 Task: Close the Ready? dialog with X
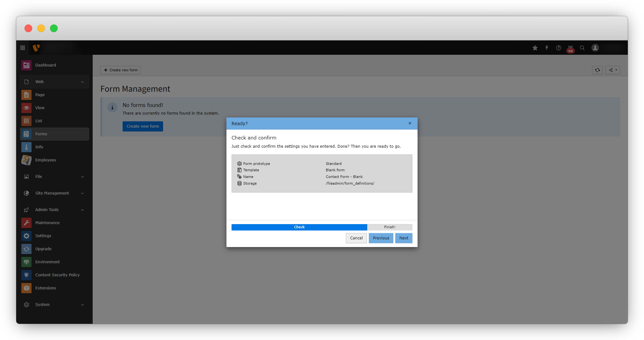tap(410, 124)
